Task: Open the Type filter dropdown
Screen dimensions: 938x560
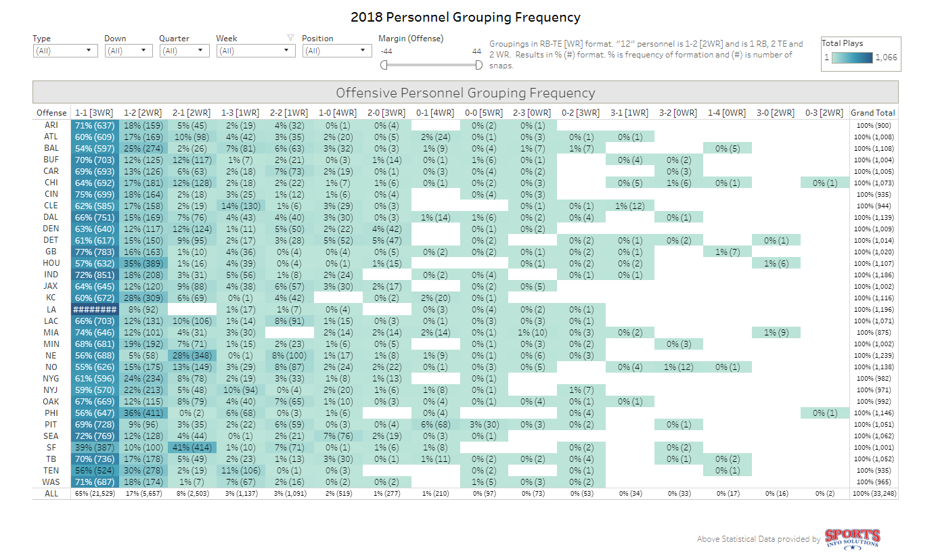Action: click(x=64, y=51)
